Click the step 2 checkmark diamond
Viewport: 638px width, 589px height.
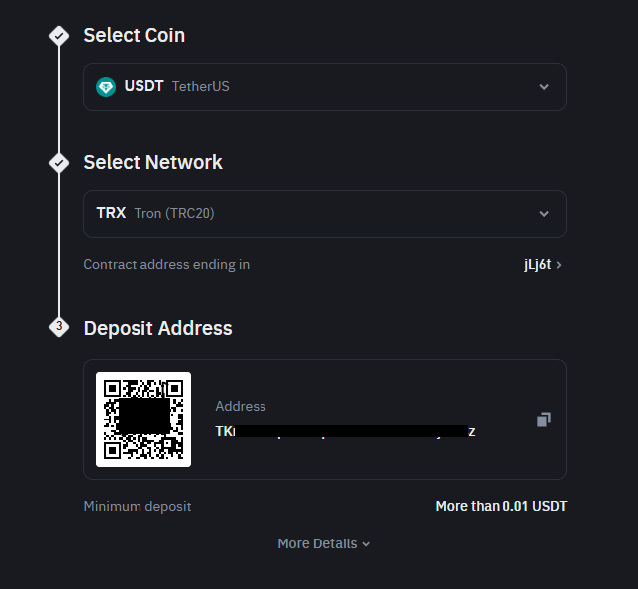pyautogui.click(x=59, y=162)
